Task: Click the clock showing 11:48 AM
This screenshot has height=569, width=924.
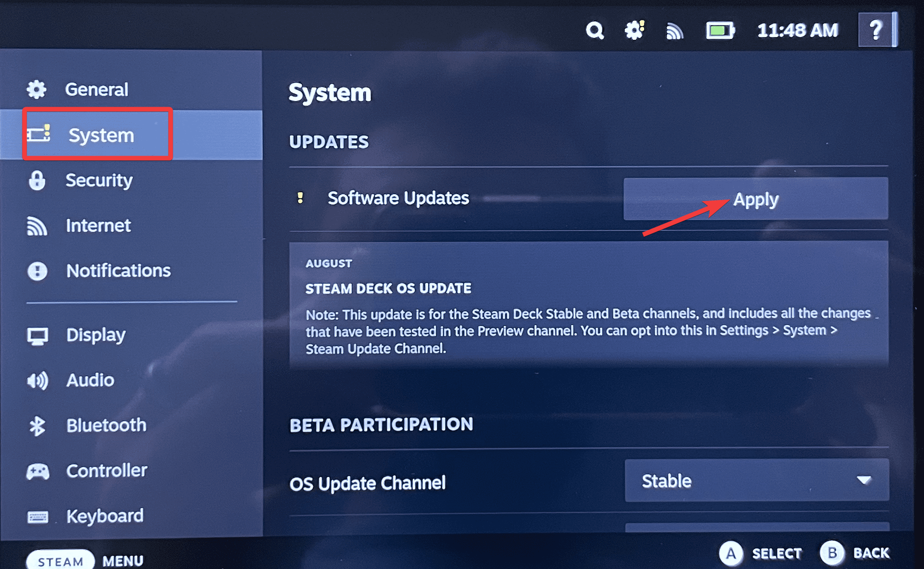Action: pos(798,31)
